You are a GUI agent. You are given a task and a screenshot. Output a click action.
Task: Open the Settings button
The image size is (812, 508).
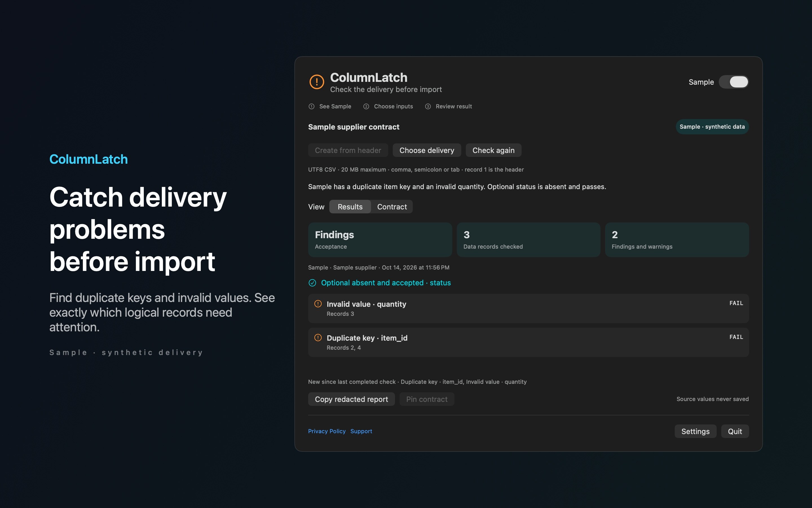point(695,432)
